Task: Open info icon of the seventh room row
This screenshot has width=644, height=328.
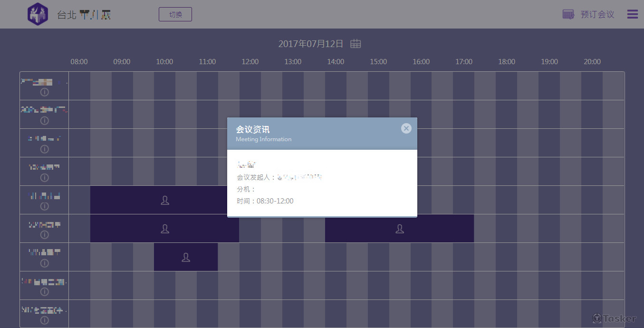Action: pyautogui.click(x=45, y=263)
